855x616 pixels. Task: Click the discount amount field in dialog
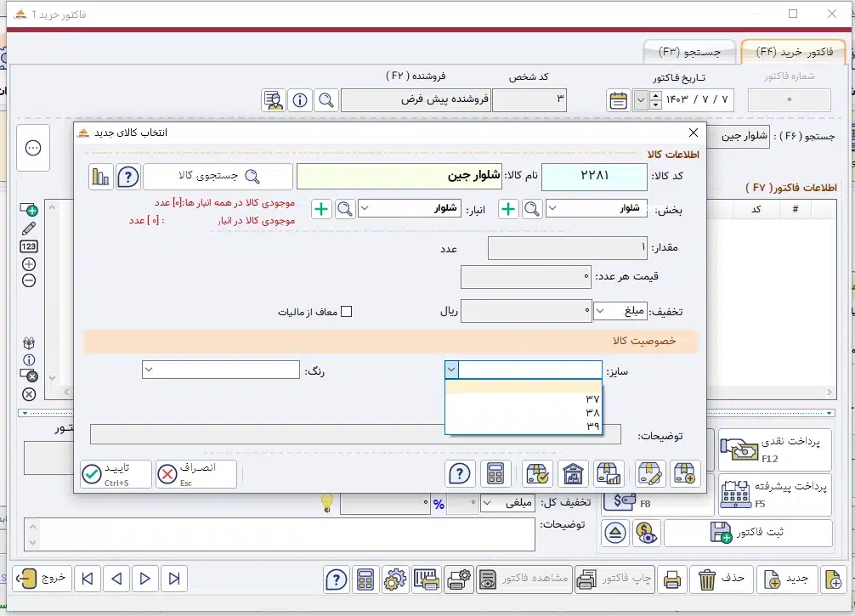point(526,311)
